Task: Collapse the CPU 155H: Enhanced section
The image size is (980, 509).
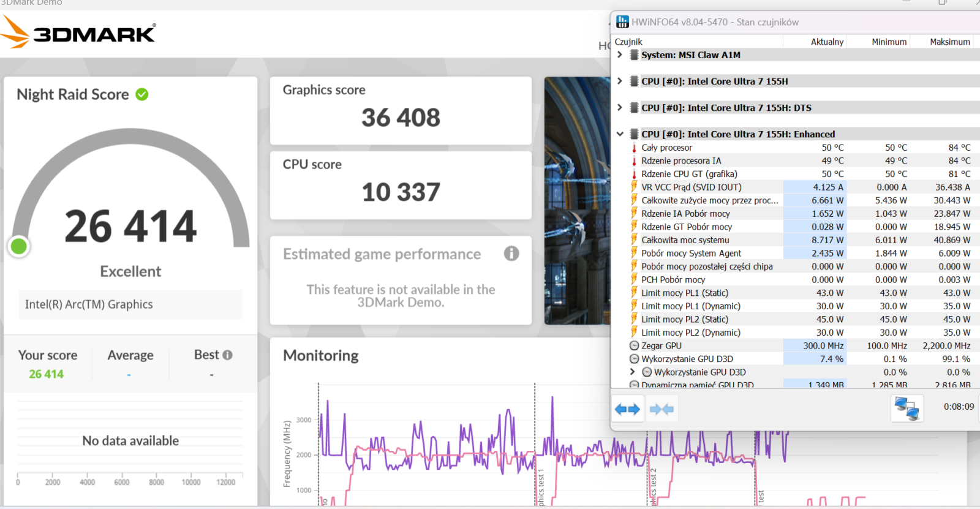Action: pyautogui.click(x=620, y=134)
